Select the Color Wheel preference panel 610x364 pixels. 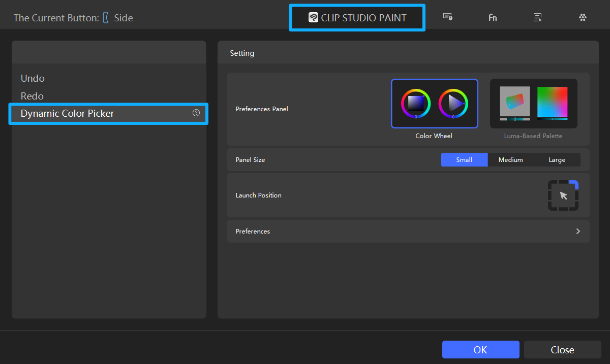434,104
